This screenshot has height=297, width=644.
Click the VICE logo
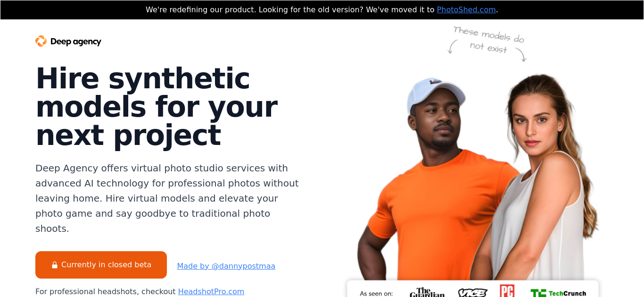472,293
